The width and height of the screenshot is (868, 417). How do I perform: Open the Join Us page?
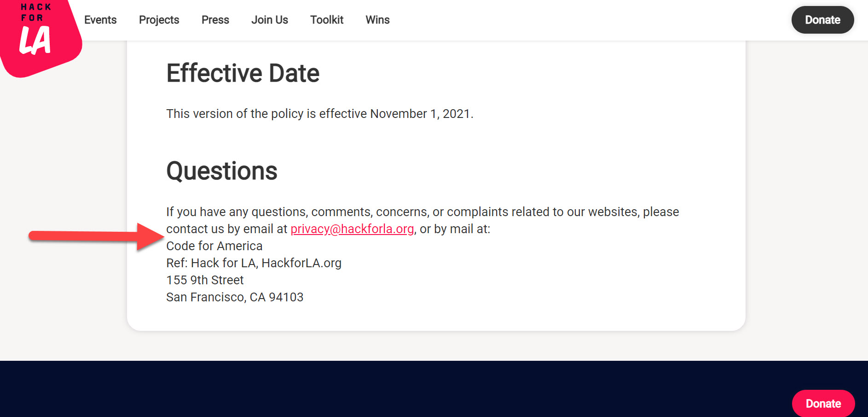coord(270,20)
